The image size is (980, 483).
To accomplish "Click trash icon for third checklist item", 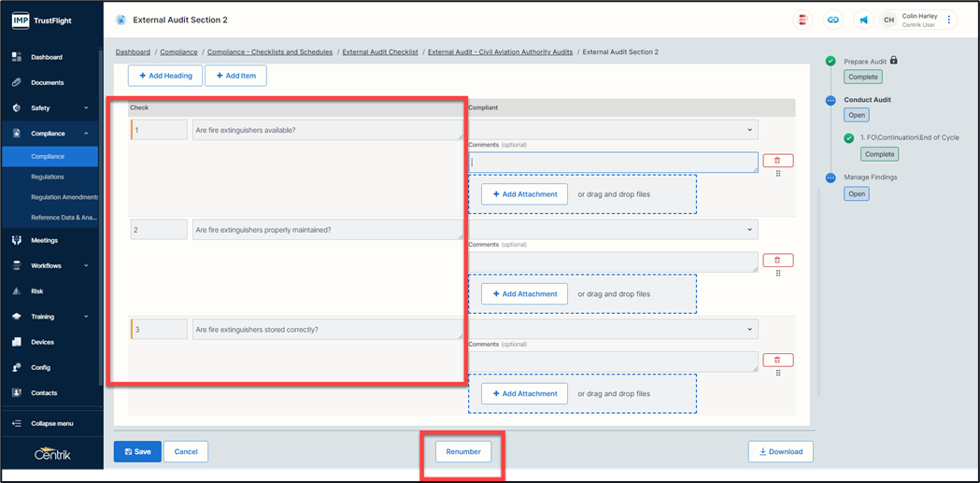I will click(x=777, y=360).
